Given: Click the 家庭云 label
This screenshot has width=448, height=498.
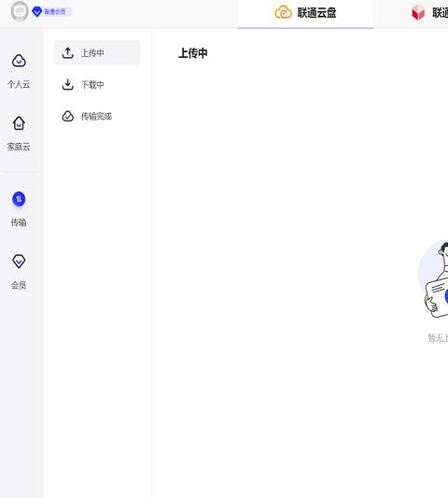Looking at the screenshot, I should click(x=19, y=147).
